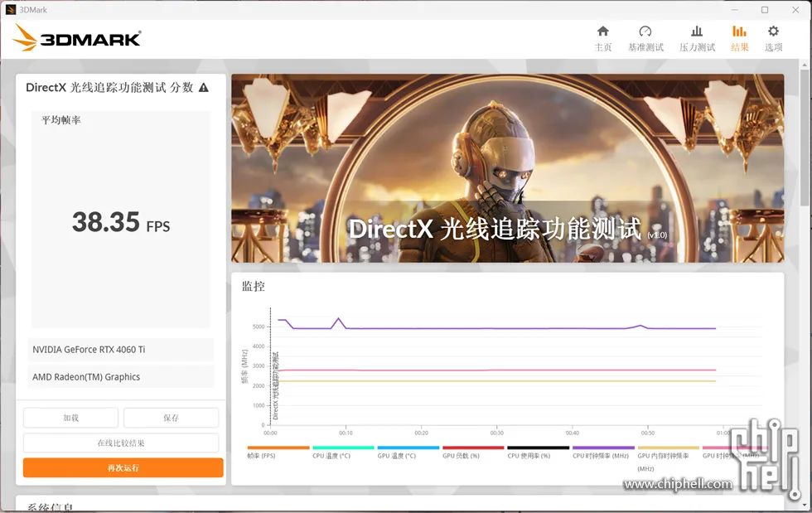Click the warning triangle beside score title

pos(204,88)
